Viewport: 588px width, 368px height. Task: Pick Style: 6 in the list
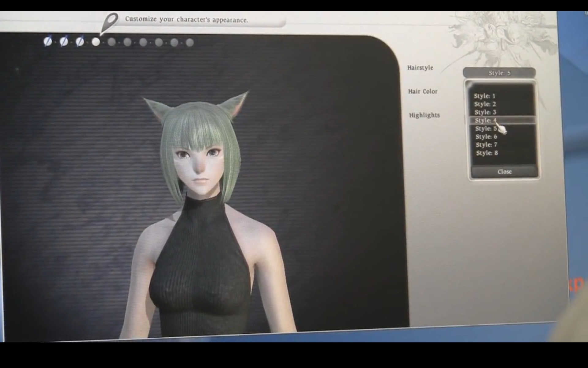coord(486,137)
